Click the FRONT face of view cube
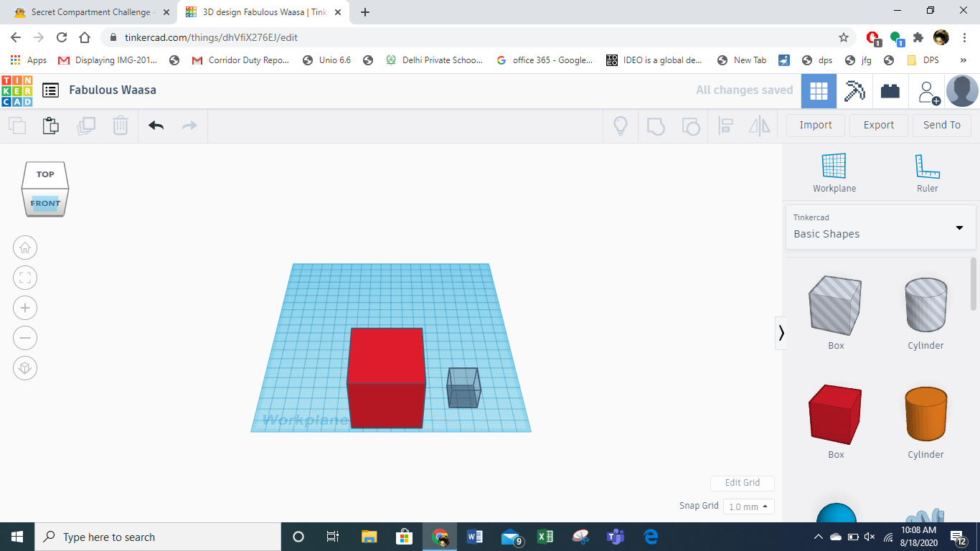Screen dimensions: 980x551 (45, 203)
